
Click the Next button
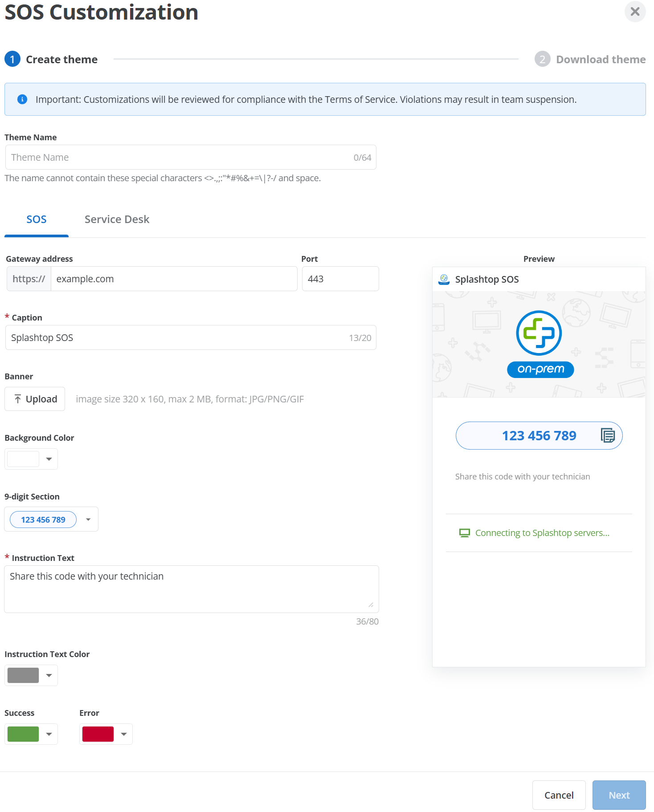619,795
